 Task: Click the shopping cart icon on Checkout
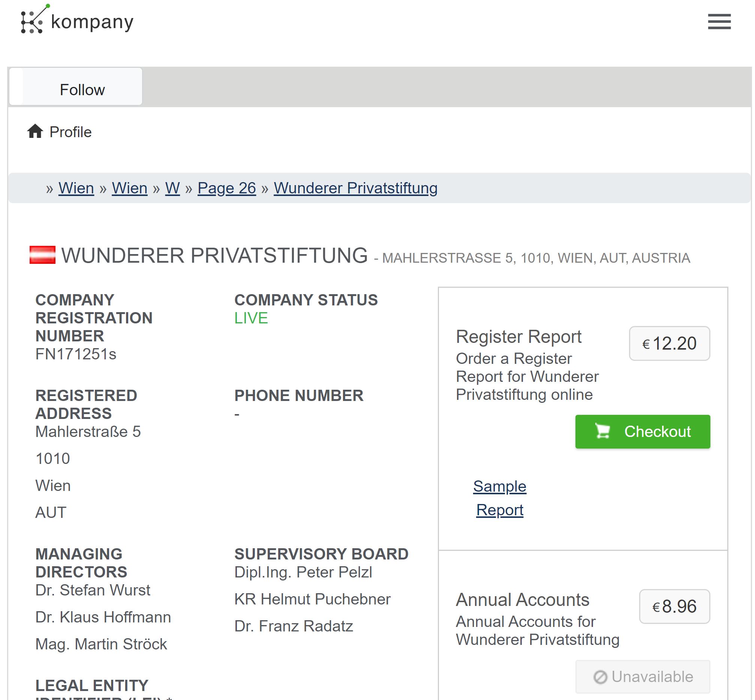tap(602, 431)
